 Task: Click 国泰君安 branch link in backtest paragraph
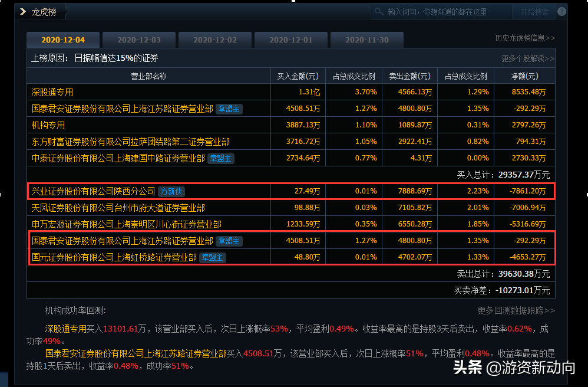coord(136,353)
